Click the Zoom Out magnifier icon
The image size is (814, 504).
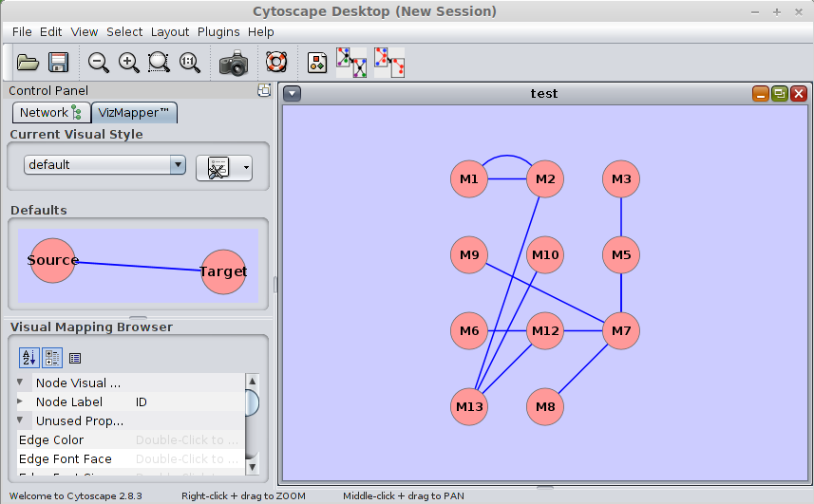click(x=98, y=63)
